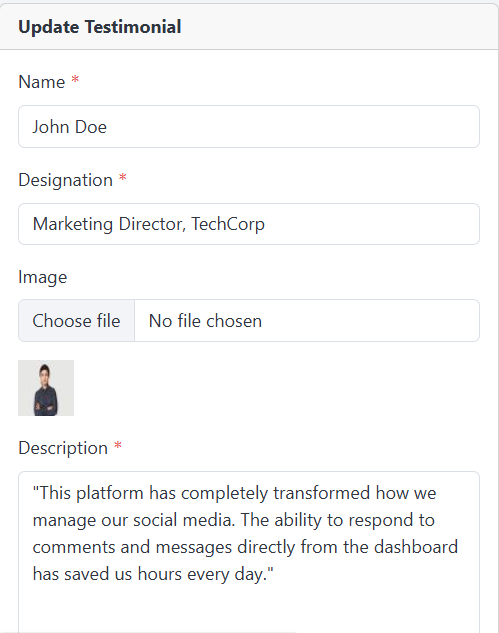Open the testimonial profile photo thumbnail
The image size is (499, 633).
[46, 388]
